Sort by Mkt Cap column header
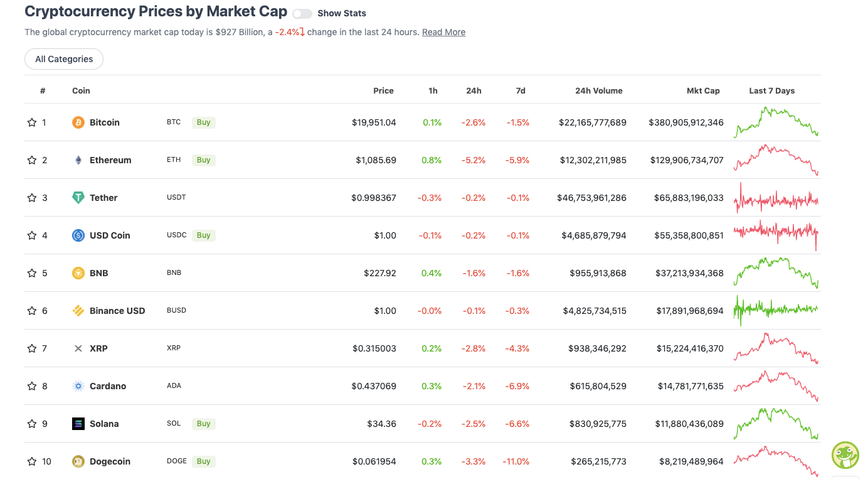 point(703,90)
